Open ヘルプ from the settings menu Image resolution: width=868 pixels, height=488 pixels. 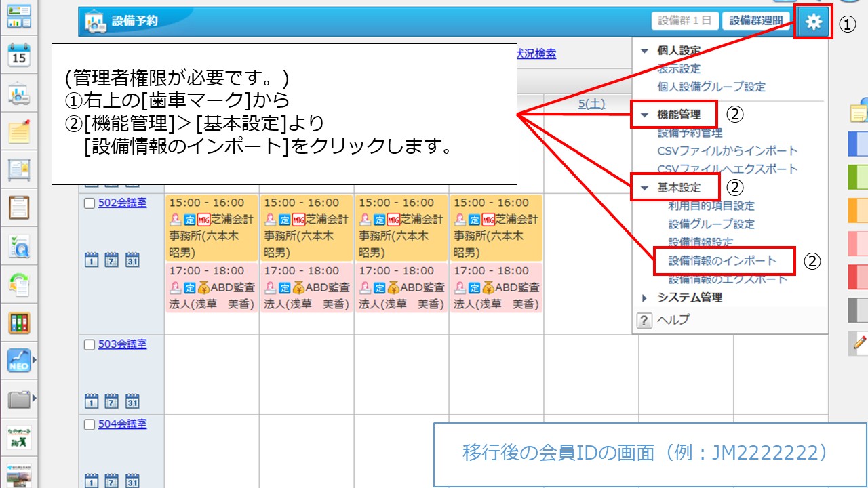673,320
